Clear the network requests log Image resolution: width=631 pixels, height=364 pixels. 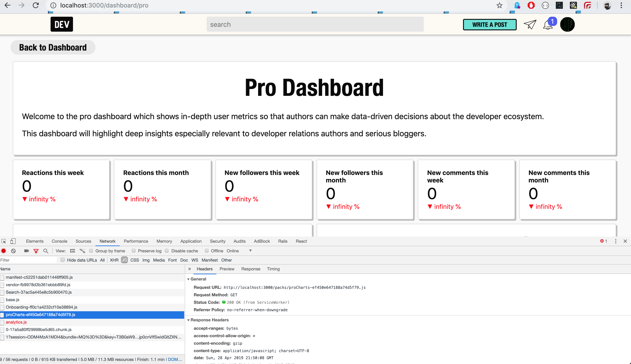pyautogui.click(x=13, y=251)
